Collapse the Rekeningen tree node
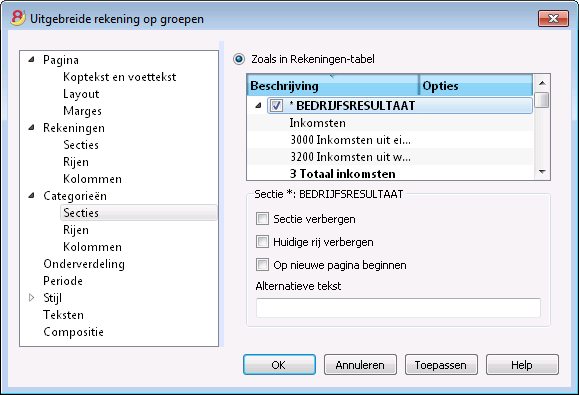Screen dimensions: 579x395 click(x=32, y=127)
